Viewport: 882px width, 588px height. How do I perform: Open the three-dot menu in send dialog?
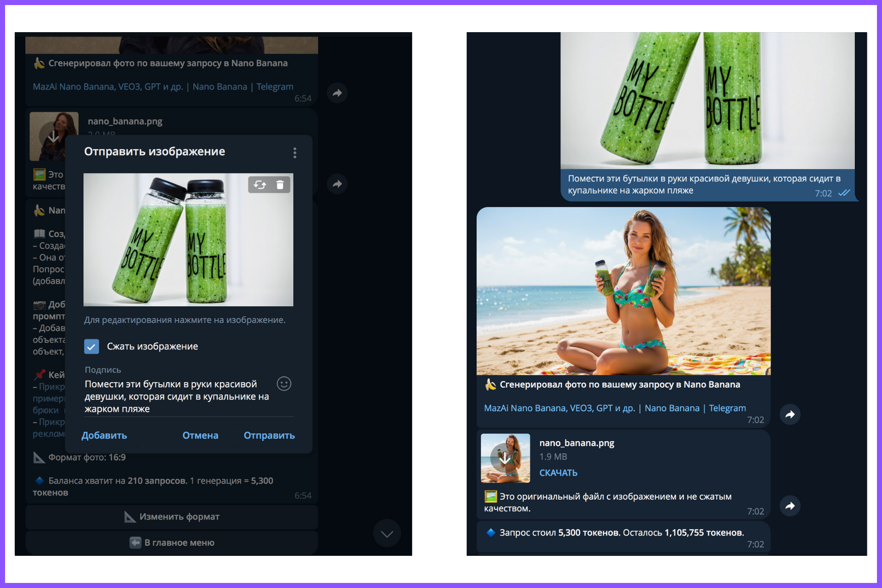[294, 153]
